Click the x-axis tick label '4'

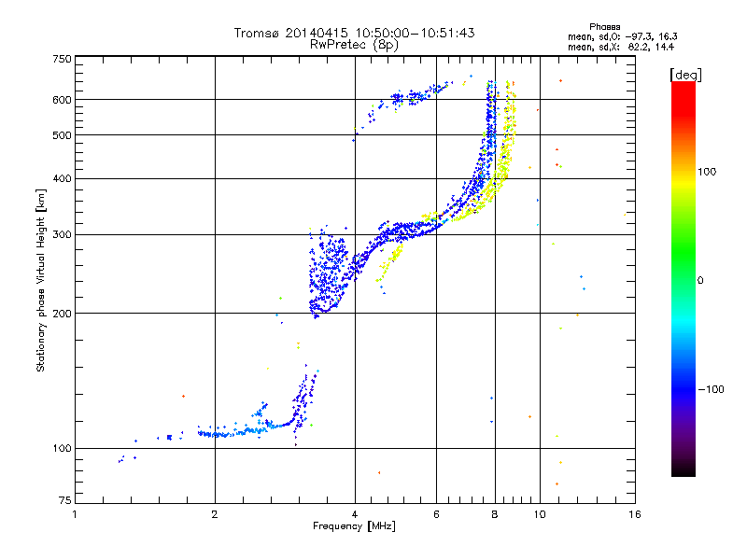[x=355, y=514]
